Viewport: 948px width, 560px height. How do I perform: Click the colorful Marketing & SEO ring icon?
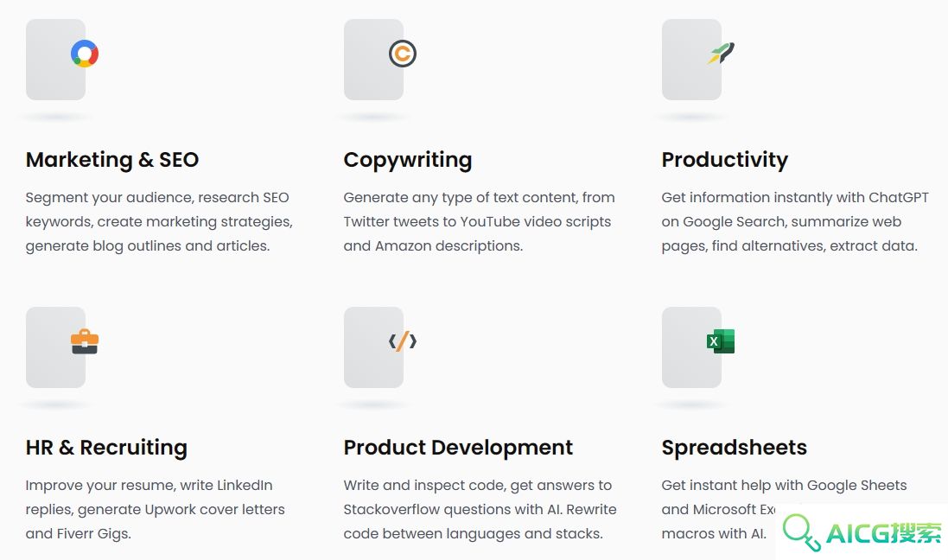pos(85,54)
